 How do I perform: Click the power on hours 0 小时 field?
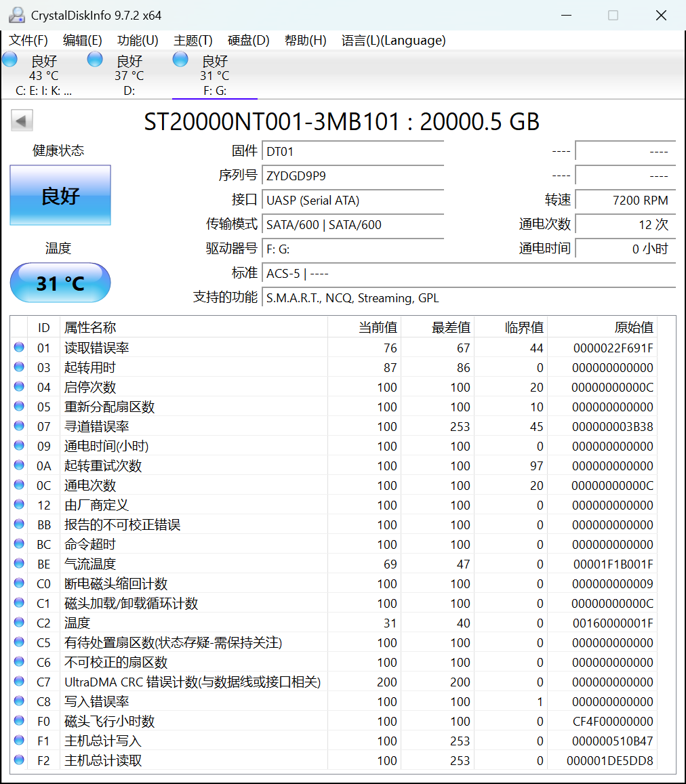tap(626, 249)
